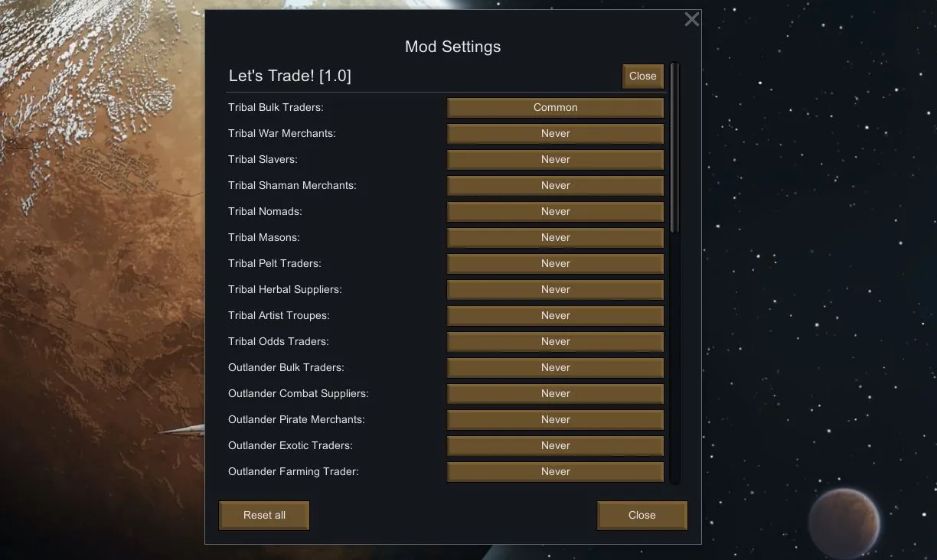Viewport: 937px width, 560px height.
Task: Change Tribal Shaman Merchants frequency
Action: click(555, 185)
